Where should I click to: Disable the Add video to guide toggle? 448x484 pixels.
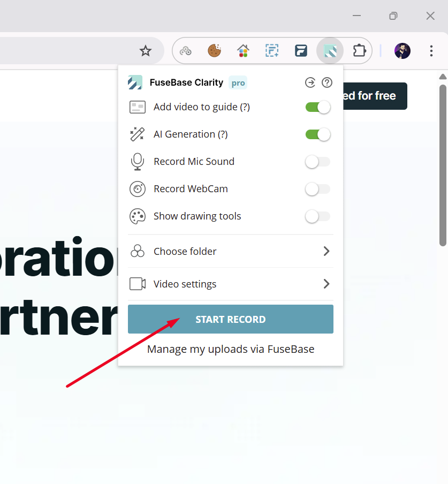318,107
